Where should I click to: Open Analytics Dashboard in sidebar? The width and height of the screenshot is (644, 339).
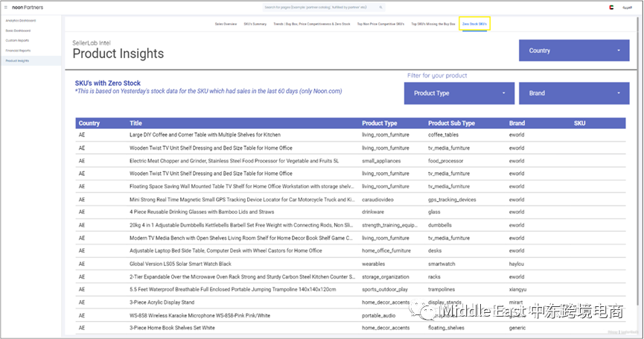(21, 21)
